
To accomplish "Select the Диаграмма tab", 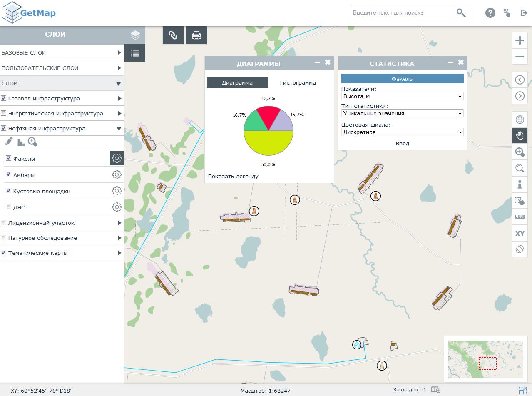I will 237,82.
